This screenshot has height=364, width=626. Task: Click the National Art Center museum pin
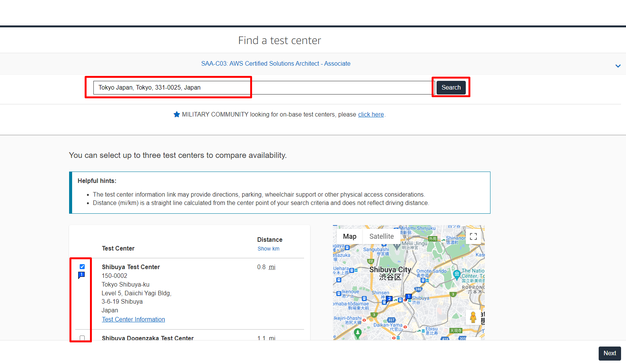coord(457,274)
